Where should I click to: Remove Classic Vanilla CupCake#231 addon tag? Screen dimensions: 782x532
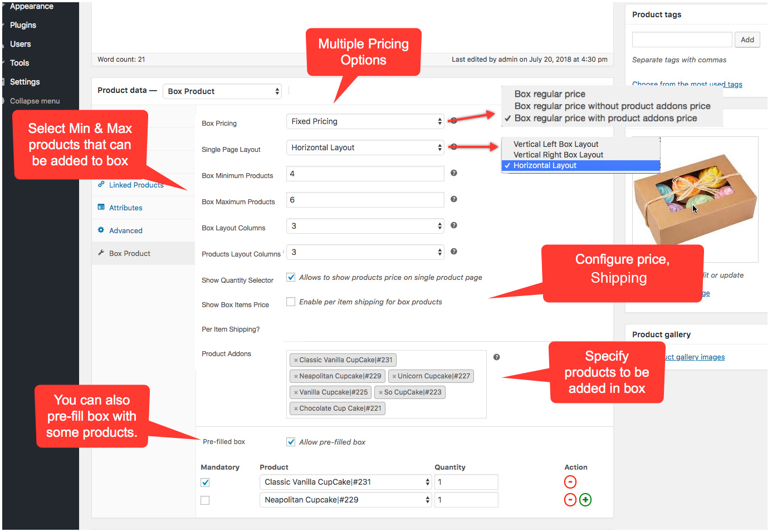coord(296,361)
